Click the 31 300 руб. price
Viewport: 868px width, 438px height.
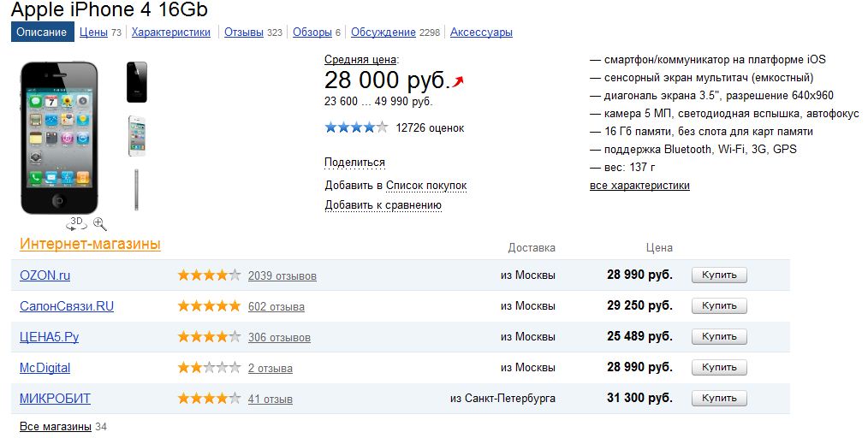click(x=639, y=398)
